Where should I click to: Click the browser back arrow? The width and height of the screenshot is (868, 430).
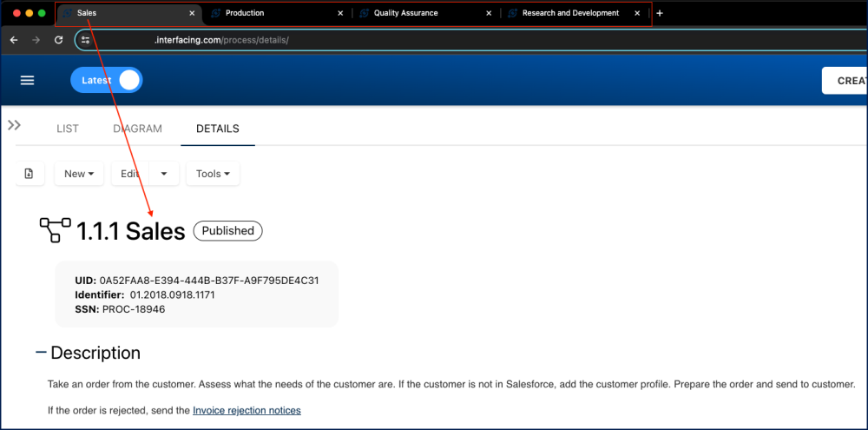[x=14, y=40]
